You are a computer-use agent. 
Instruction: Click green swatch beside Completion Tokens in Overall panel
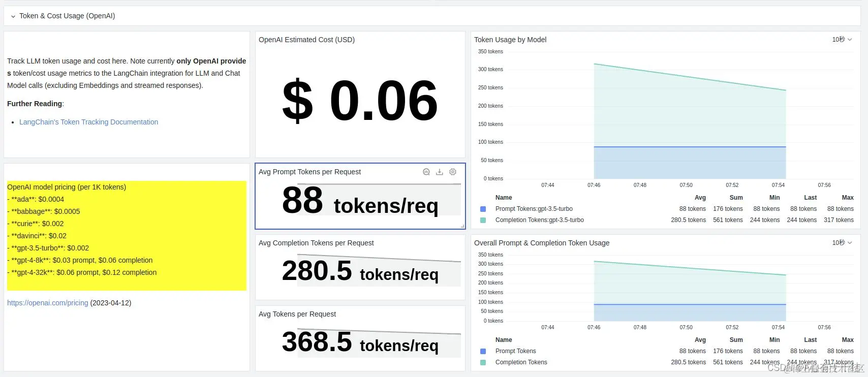[x=483, y=362]
